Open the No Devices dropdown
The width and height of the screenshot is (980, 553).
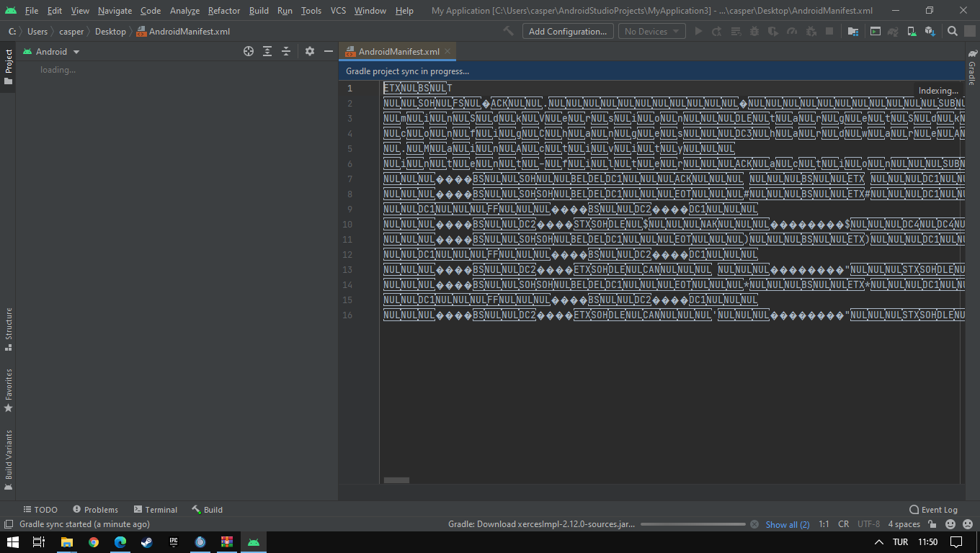pos(651,32)
